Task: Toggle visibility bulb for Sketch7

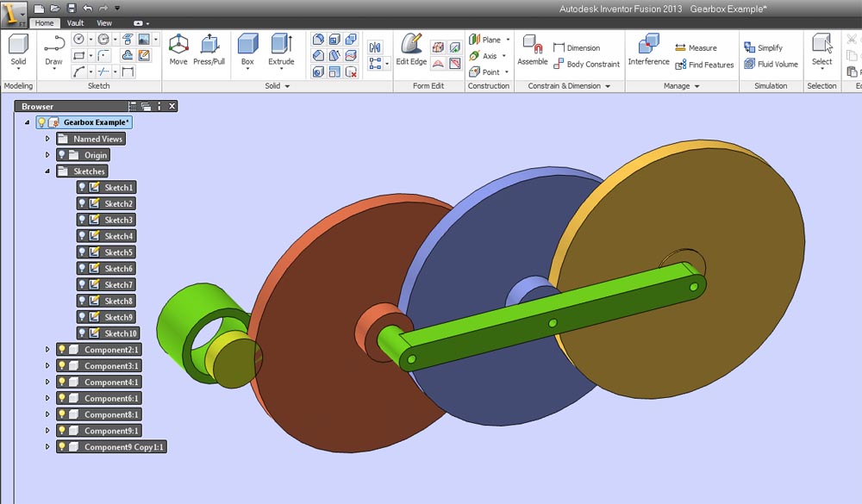Action: click(82, 284)
